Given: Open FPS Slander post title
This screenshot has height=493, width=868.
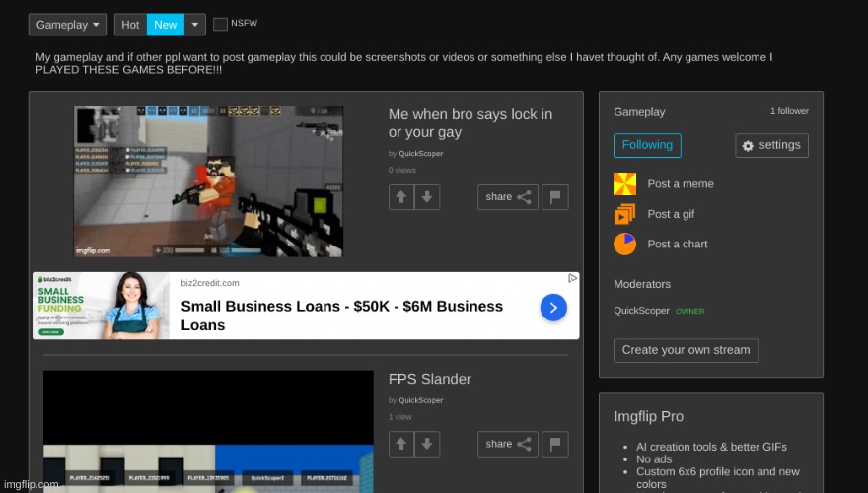Looking at the screenshot, I should tap(430, 379).
